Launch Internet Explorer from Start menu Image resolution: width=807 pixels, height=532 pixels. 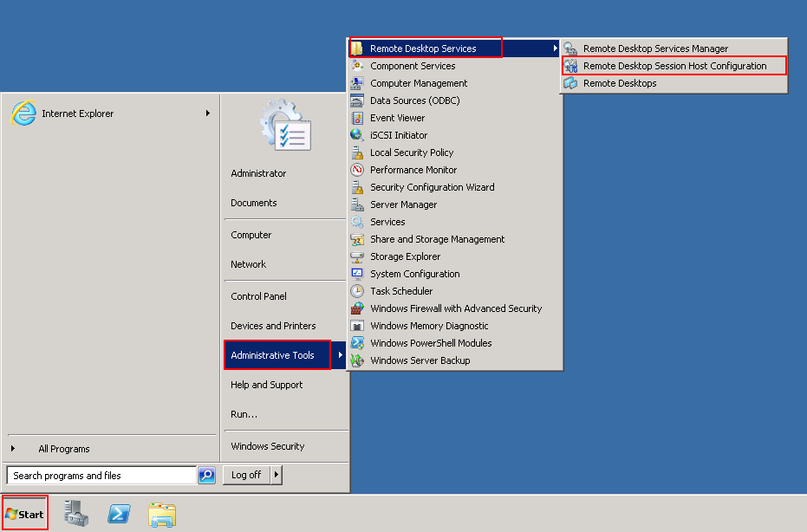click(112, 114)
